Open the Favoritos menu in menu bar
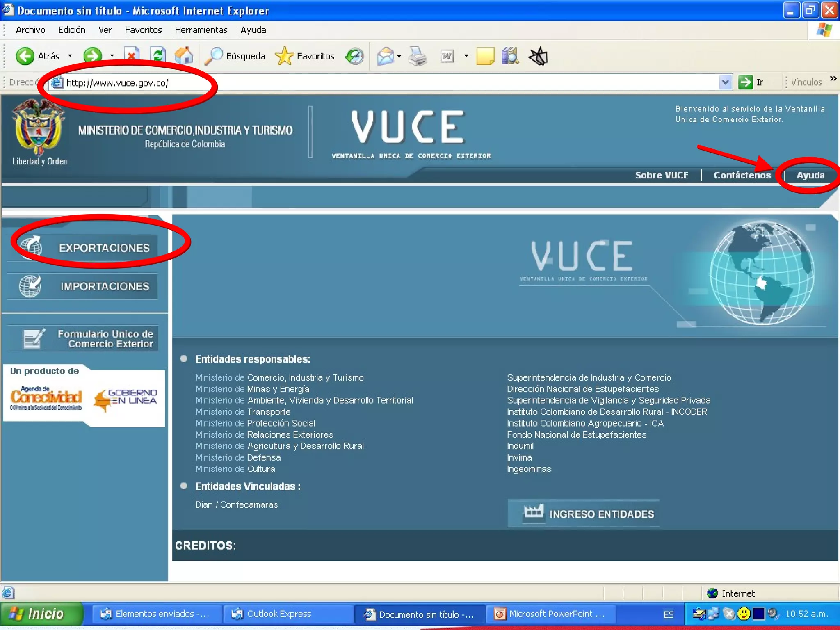This screenshot has height=630, width=840. click(143, 30)
